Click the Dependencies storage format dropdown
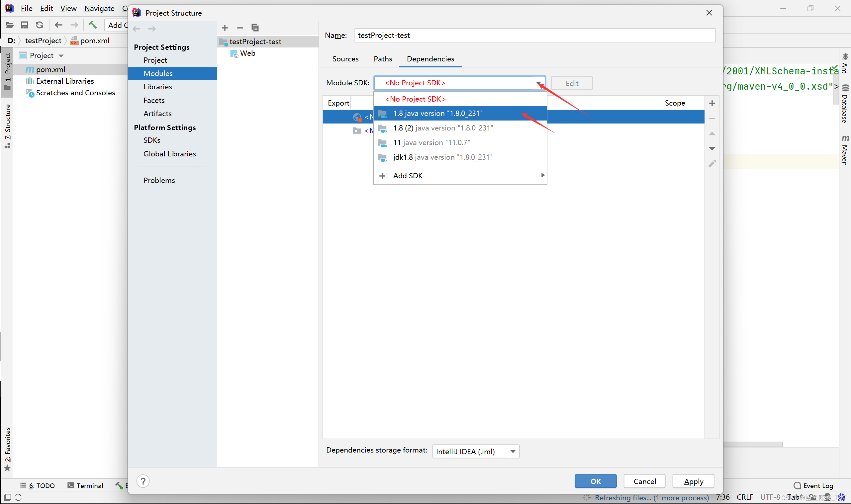The height and width of the screenshot is (504, 851). pyautogui.click(x=475, y=451)
